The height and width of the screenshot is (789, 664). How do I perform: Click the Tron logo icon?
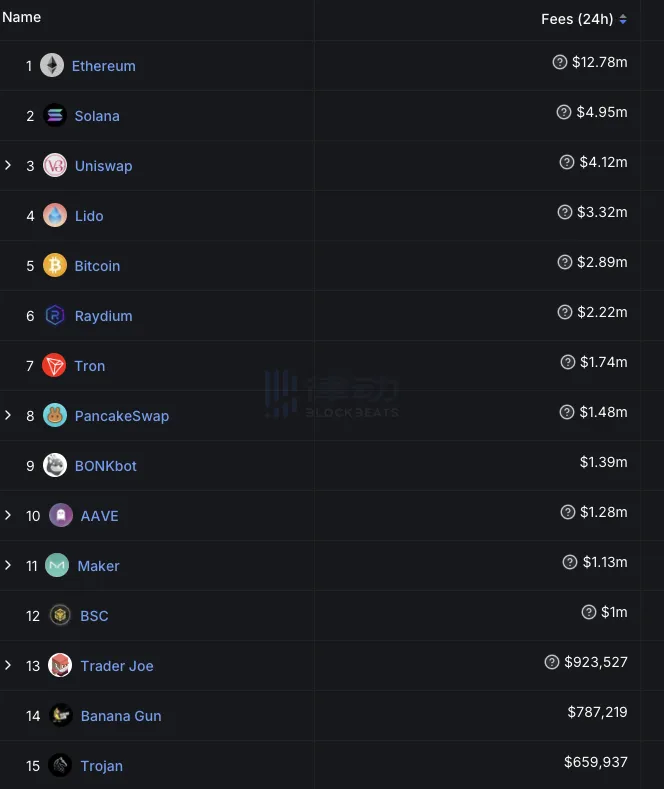pos(55,366)
